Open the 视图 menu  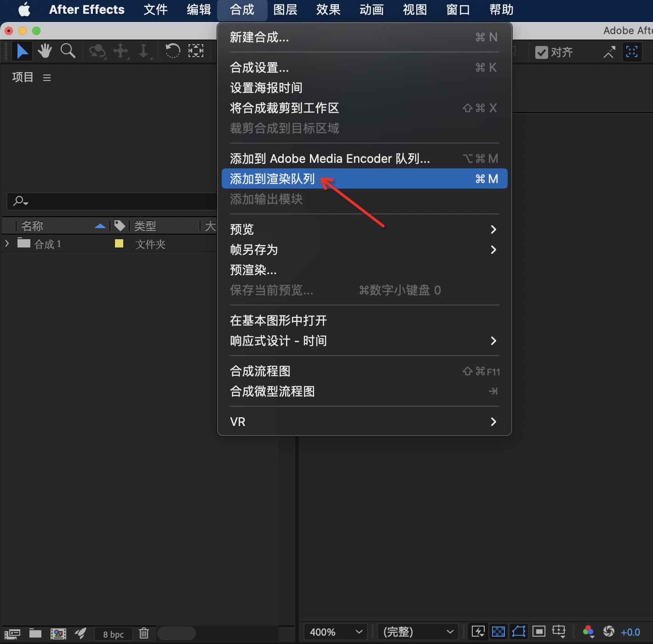pos(415,10)
